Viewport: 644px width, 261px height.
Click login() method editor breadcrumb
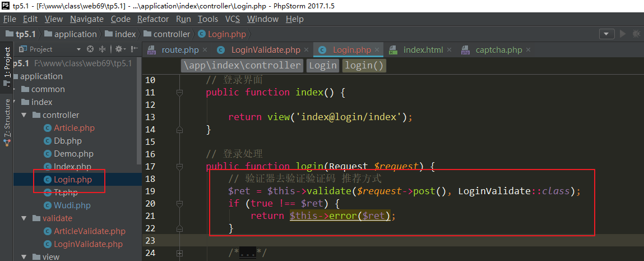pyautogui.click(x=364, y=65)
